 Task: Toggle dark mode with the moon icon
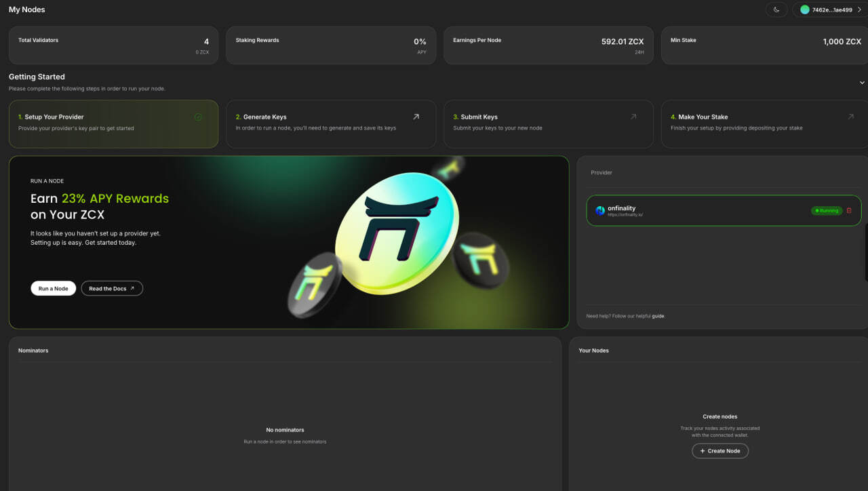pos(776,9)
